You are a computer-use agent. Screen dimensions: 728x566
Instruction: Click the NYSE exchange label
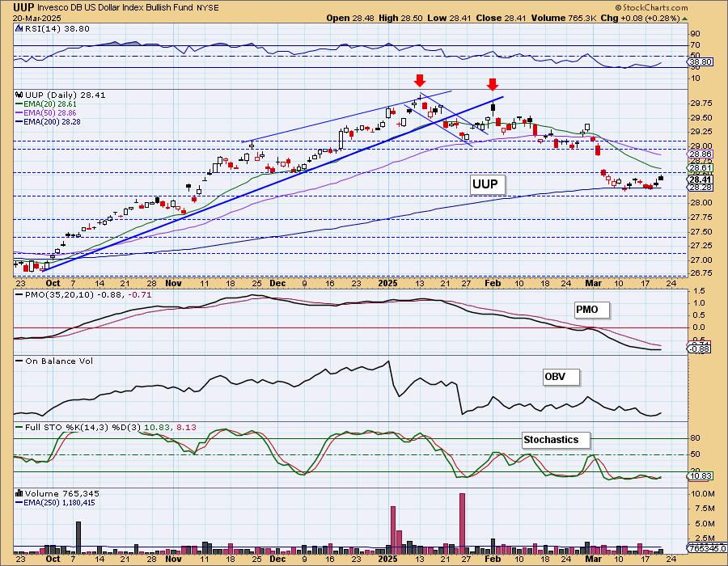207,8
